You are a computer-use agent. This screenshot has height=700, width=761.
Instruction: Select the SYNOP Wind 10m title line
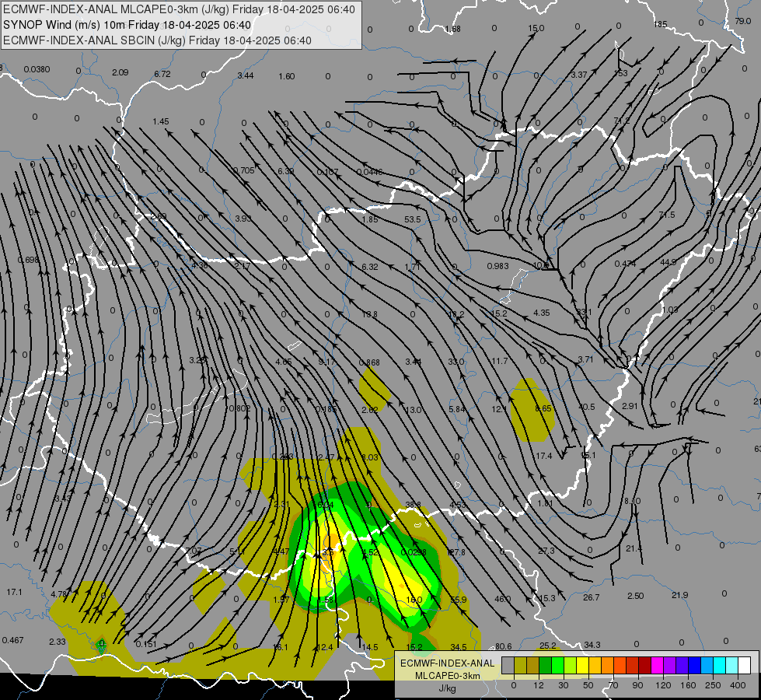coord(127,25)
